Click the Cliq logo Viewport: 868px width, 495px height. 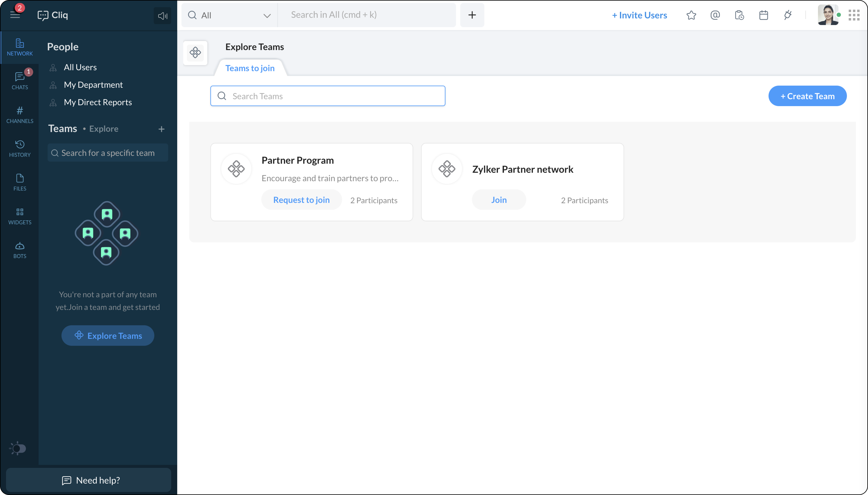[x=53, y=15]
